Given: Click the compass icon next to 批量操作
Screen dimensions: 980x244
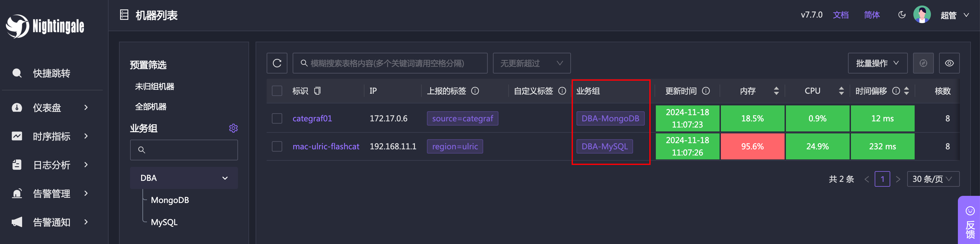Looking at the screenshot, I should 923,63.
